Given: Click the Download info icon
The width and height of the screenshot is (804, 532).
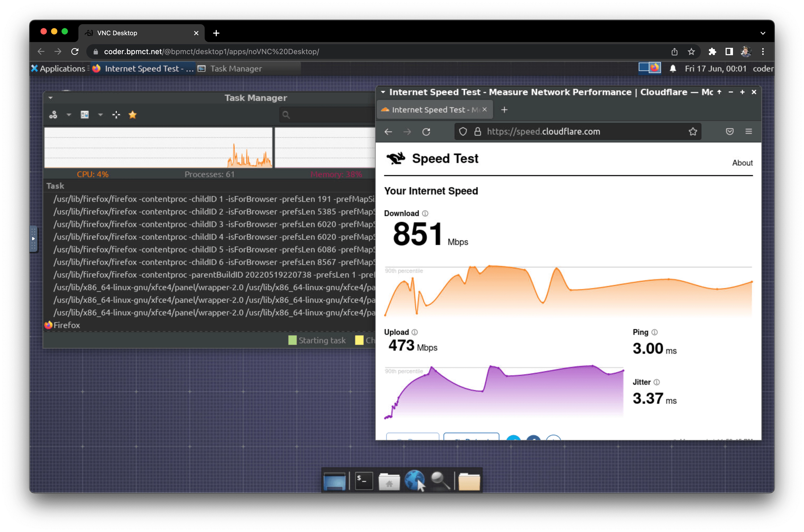Looking at the screenshot, I should pyautogui.click(x=425, y=213).
